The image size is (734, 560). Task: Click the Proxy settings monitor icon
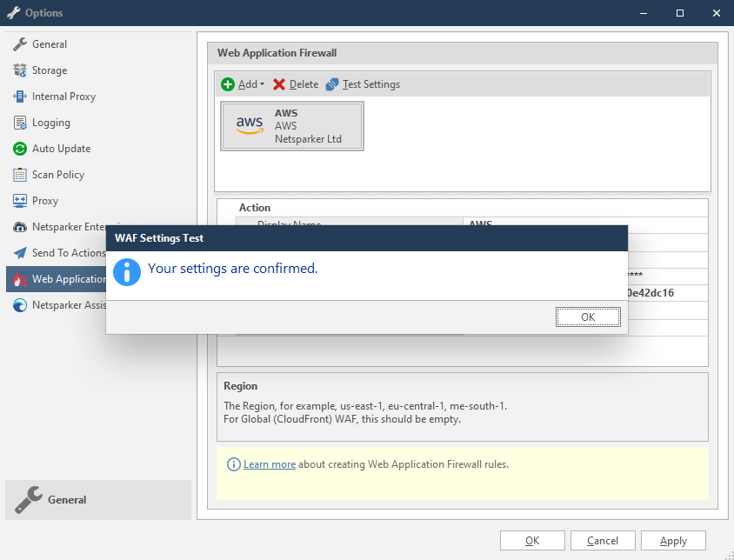click(x=18, y=200)
